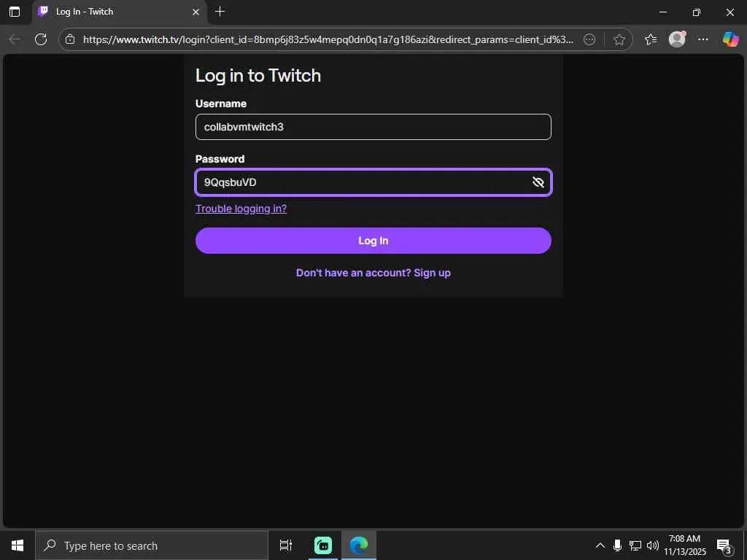Open Edge Settings and more menu
This screenshot has height=560, width=747.
point(703,39)
